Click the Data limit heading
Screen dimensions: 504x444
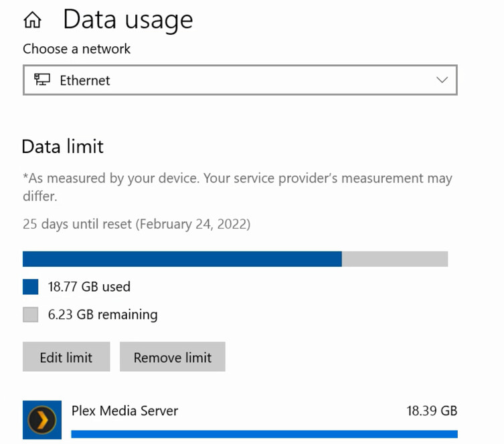(63, 146)
